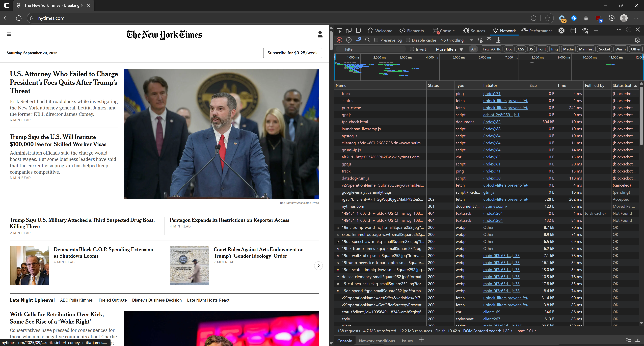The image size is (644, 346).
Task: Click the export HAR download icon
Action: (x=498, y=40)
